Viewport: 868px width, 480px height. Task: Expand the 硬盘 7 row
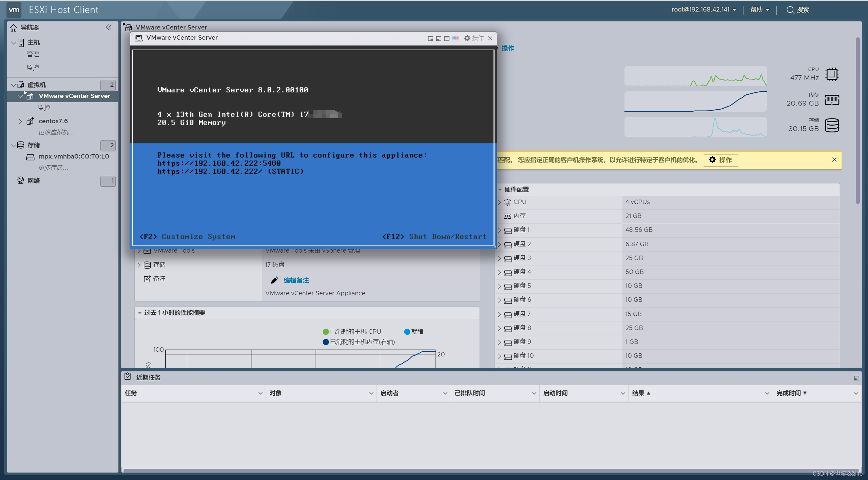coord(499,314)
